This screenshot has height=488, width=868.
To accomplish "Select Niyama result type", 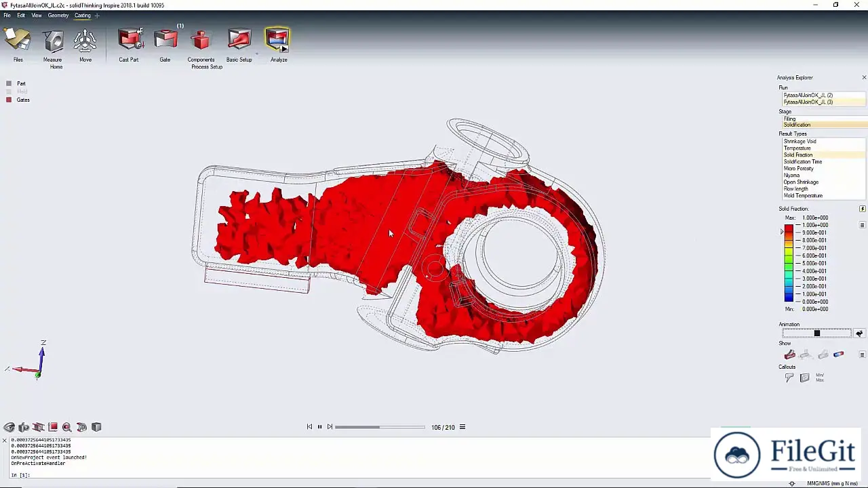I will pos(823,176).
